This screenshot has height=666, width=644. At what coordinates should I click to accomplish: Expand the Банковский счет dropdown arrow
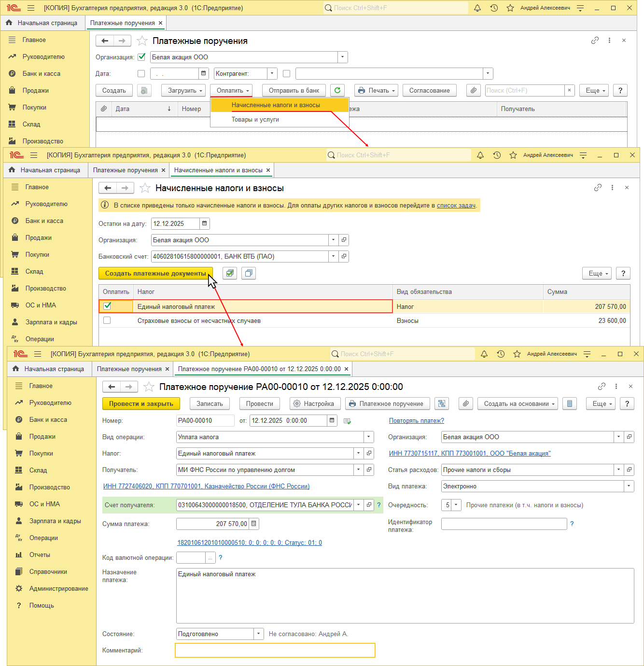tap(334, 256)
